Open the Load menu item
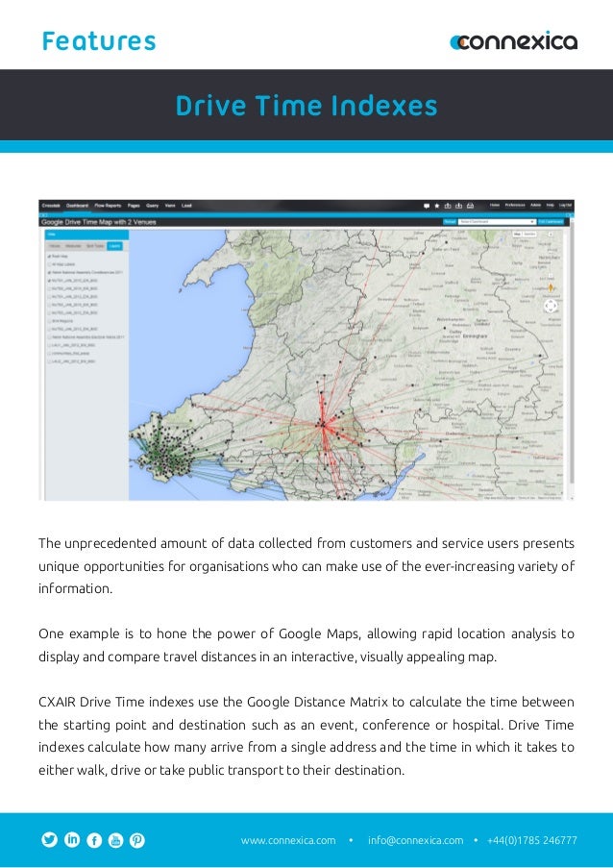 pyautogui.click(x=186, y=206)
